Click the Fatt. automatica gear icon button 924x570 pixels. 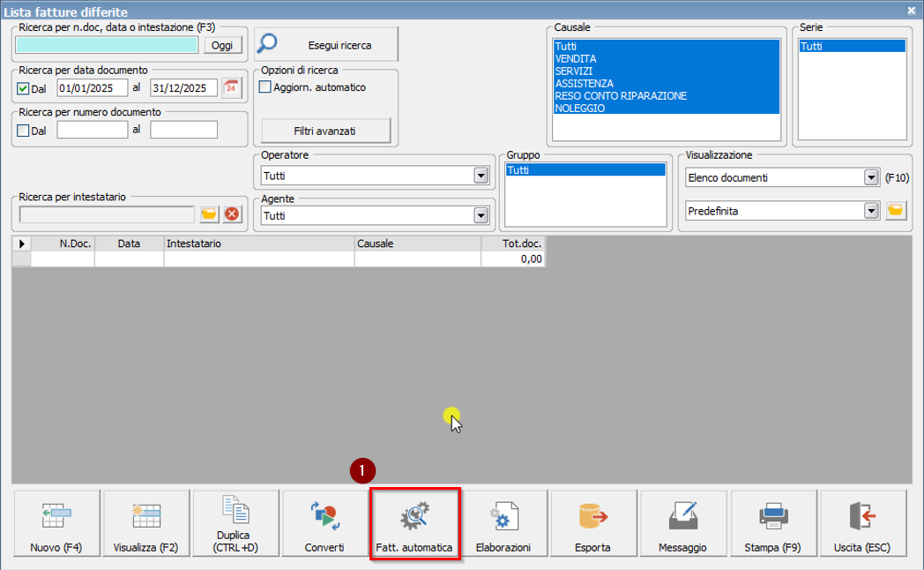pos(414,524)
